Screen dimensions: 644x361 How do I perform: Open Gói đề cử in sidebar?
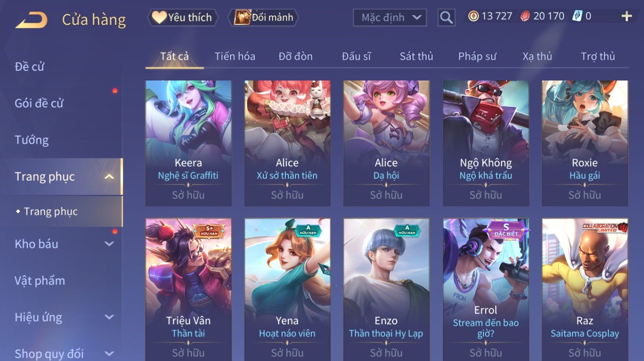[x=39, y=103]
